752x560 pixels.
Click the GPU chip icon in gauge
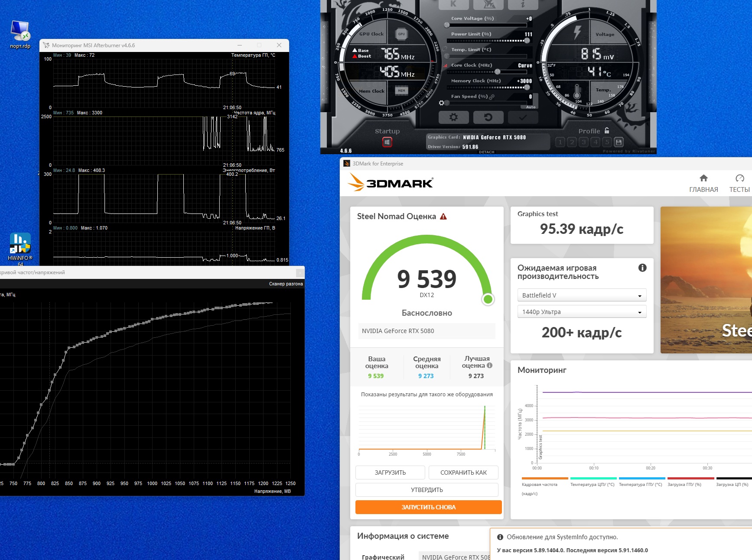[402, 34]
